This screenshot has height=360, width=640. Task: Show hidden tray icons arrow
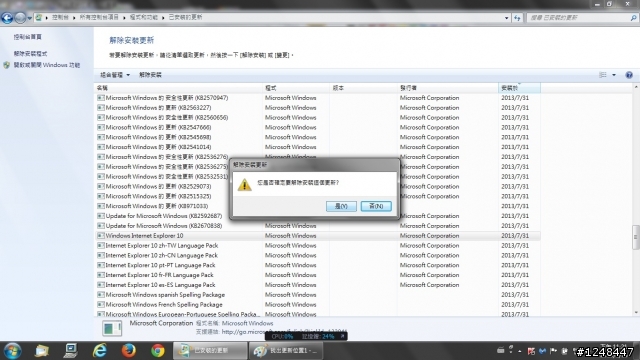click(x=519, y=351)
